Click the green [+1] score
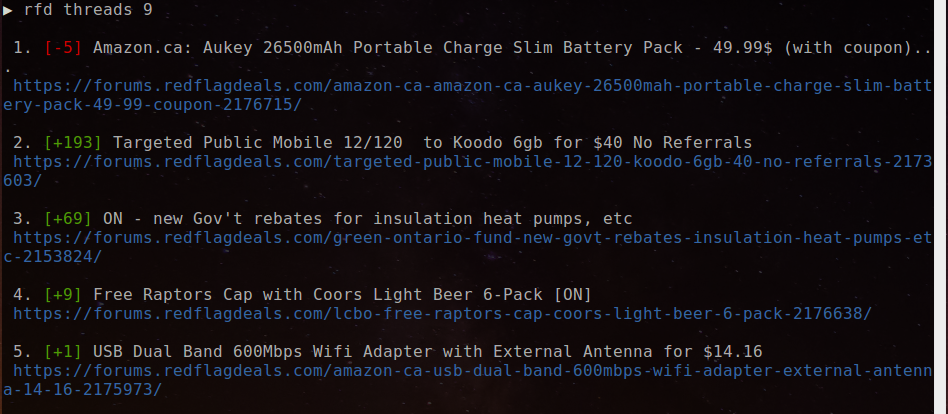 [63, 351]
